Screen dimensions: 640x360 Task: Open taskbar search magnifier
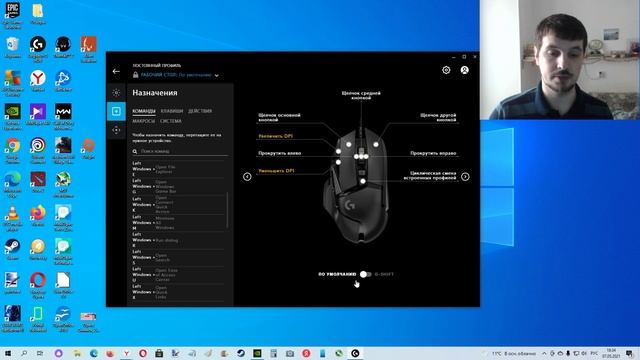pos(24,353)
